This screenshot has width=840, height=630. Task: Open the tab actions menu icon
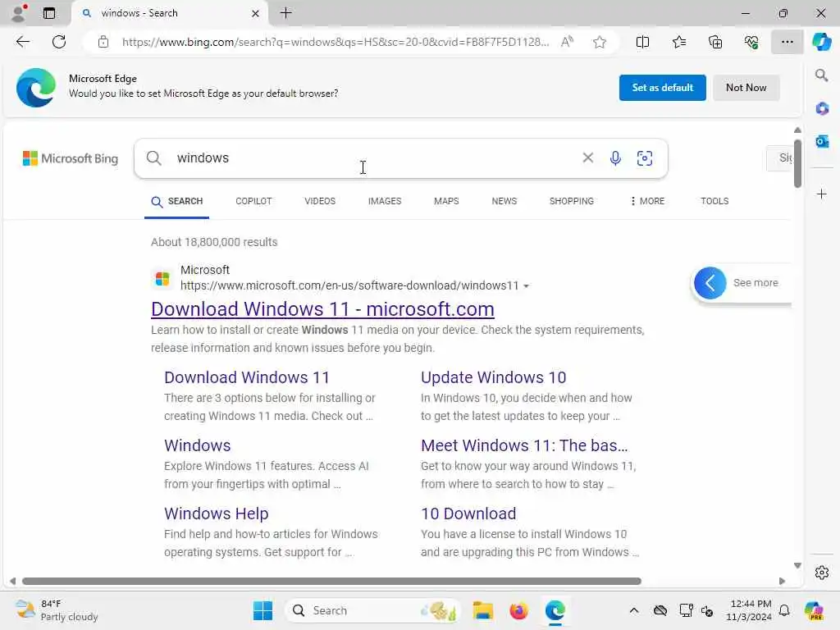[48, 13]
